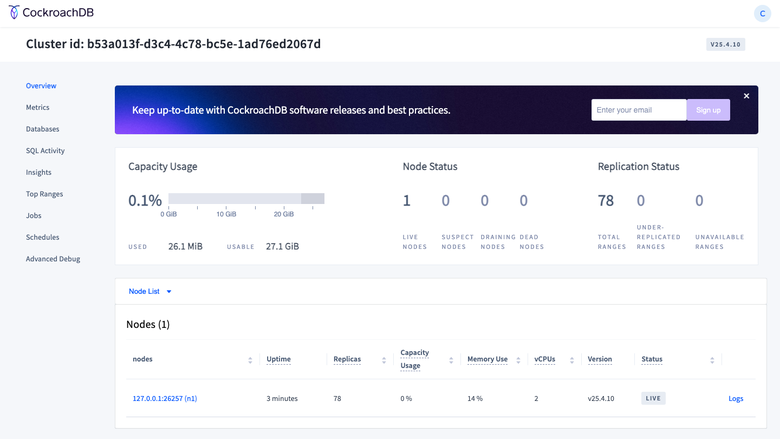Focus the Enter your email field
Viewport: 780px width, 439px height.
click(x=639, y=110)
